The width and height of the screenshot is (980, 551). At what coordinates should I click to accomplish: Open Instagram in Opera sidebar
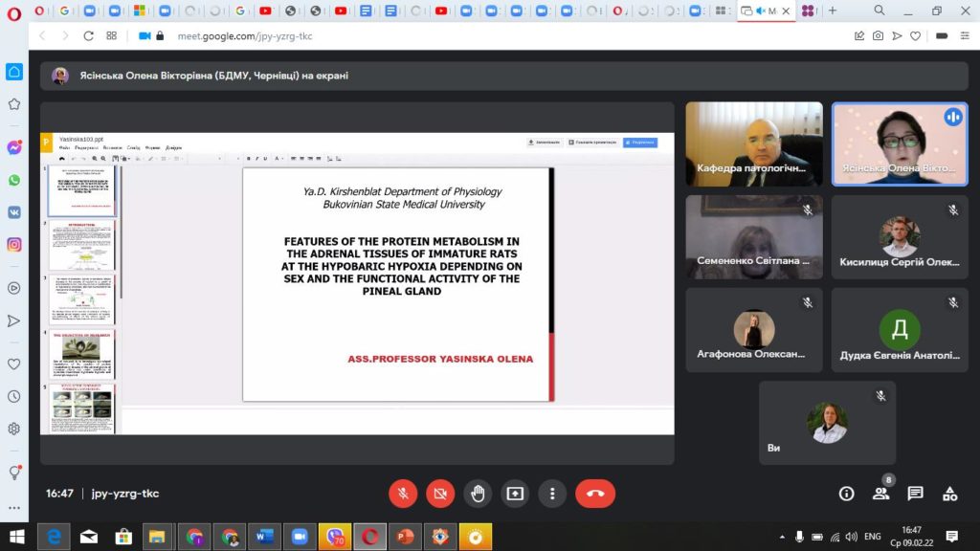[14, 244]
